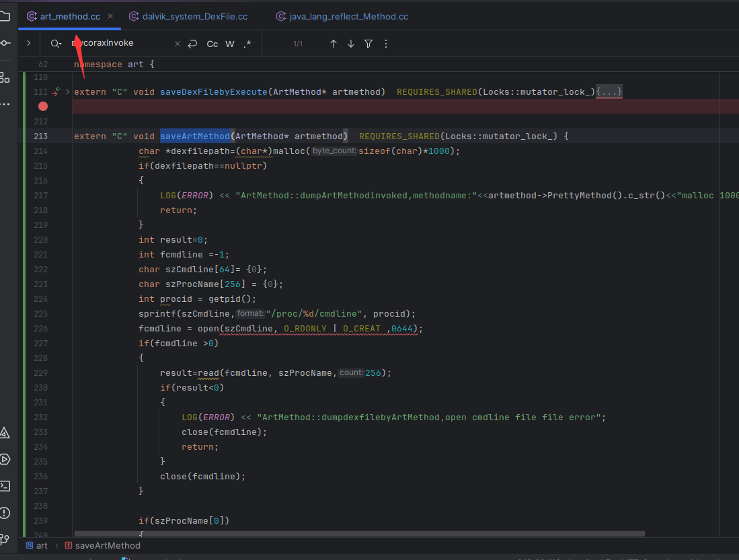Toggle whole Words search option
Screen dimensions: 739x560
[230, 44]
